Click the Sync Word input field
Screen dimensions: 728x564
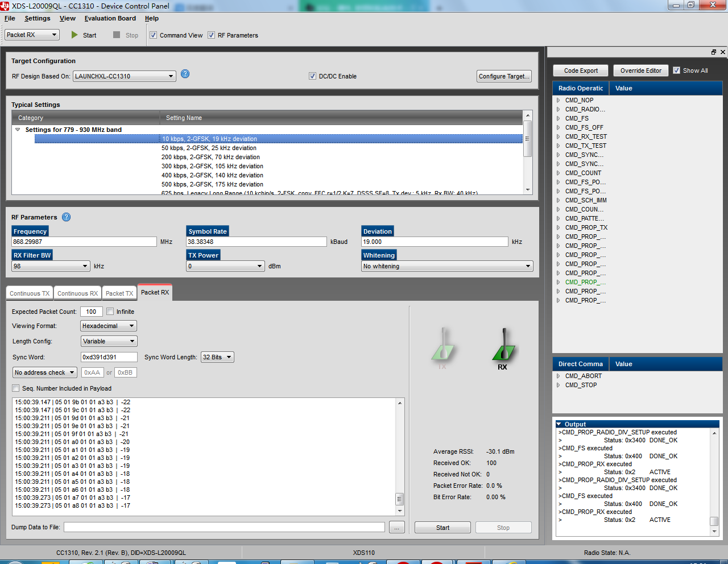109,357
